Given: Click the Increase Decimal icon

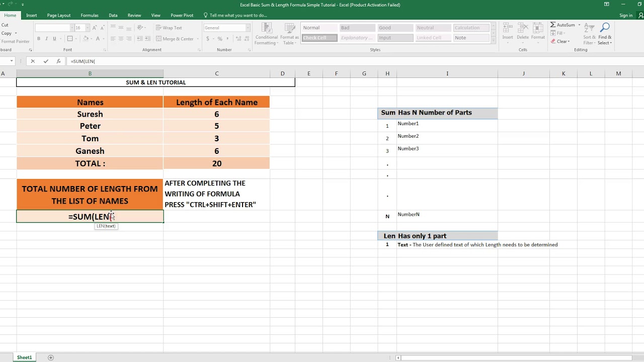Looking at the screenshot, I should 237,39.
